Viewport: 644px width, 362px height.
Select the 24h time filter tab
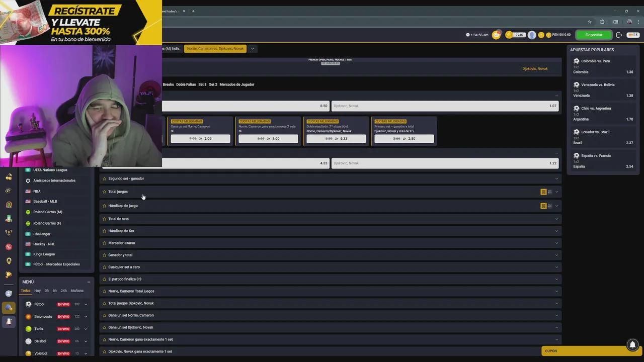coord(63,291)
